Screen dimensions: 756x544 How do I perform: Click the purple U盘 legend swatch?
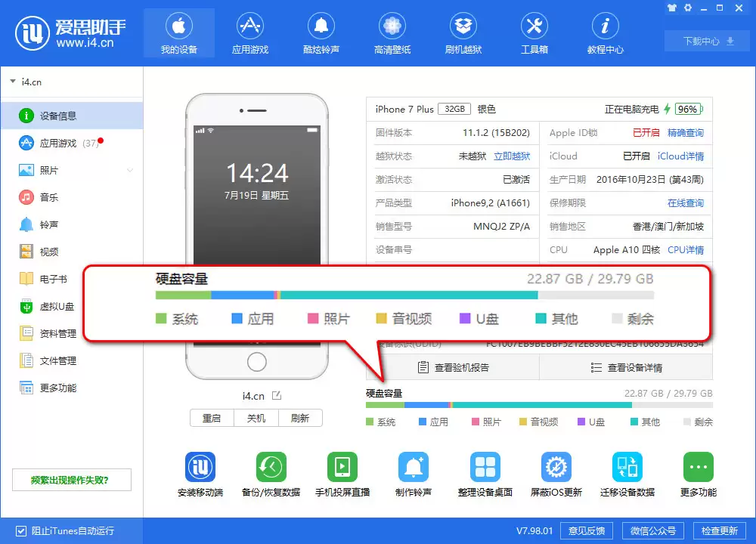pos(581,422)
